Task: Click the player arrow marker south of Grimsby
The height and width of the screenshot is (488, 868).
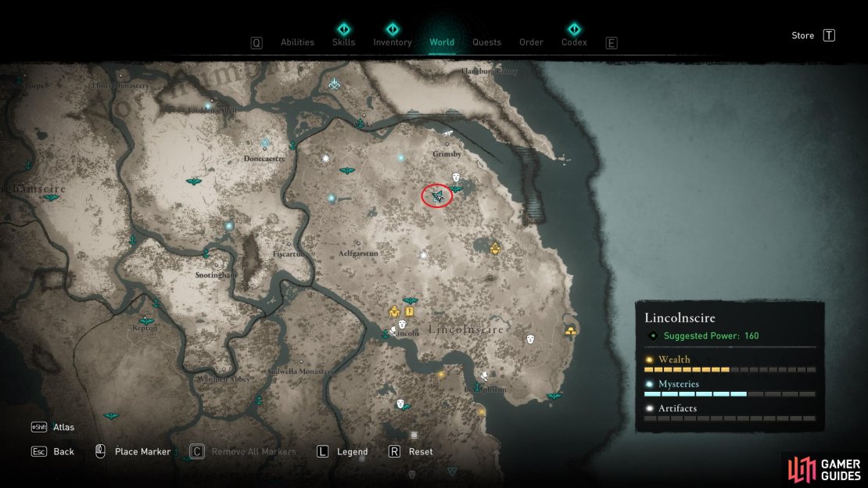Action: tap(437, 196)
